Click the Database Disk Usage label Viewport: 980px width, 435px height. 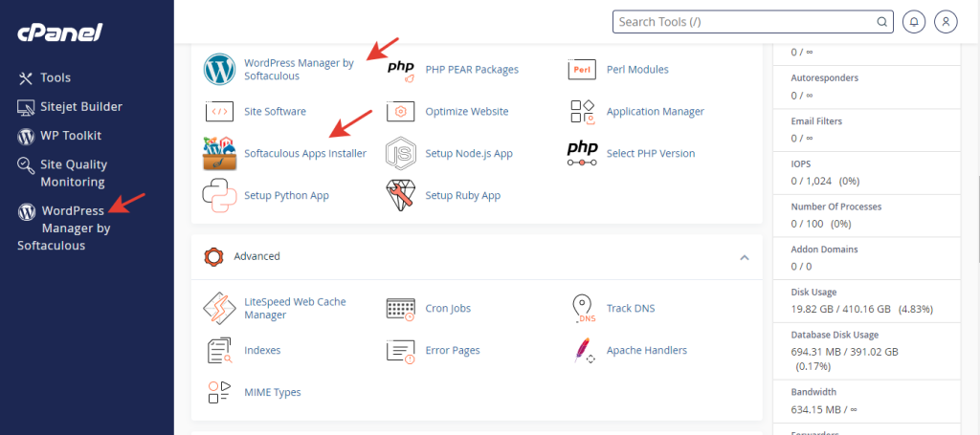click(835, 336)
